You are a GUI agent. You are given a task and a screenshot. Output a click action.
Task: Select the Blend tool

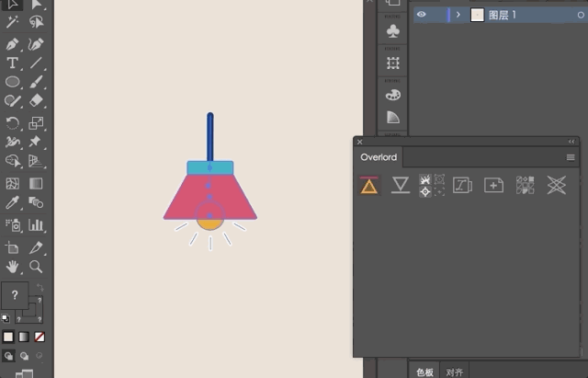point(36,202)
